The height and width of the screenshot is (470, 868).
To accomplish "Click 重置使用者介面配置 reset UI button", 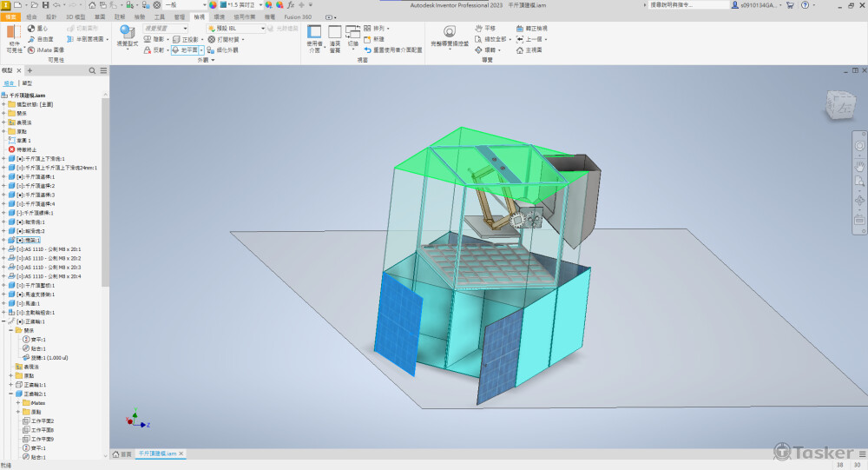I will [392, 50].
